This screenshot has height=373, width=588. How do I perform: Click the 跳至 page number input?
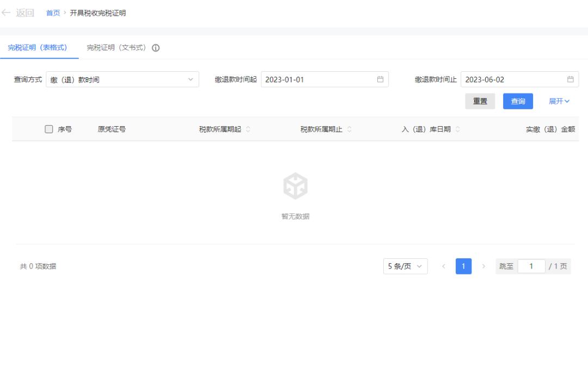click(531, 266)
